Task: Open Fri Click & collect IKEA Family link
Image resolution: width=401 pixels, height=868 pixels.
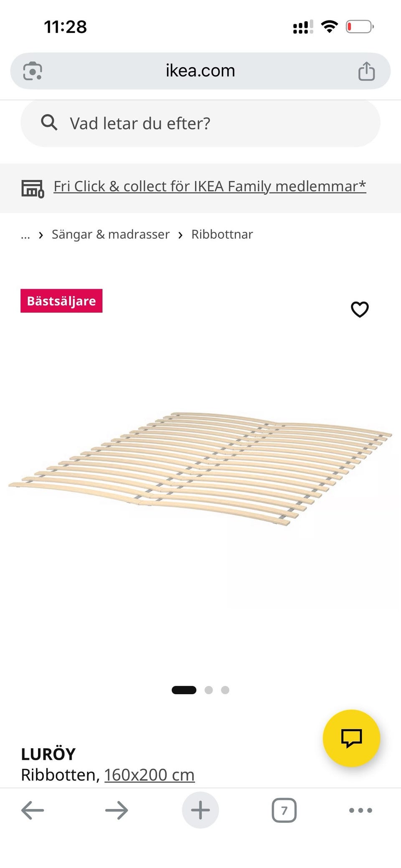Action: (x=210, y=186)
